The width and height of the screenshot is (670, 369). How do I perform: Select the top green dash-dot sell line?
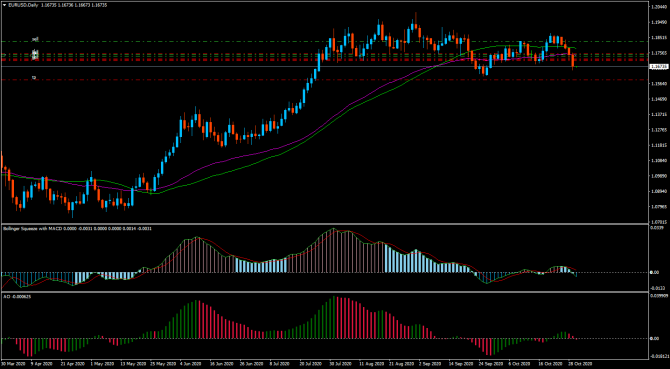point(325,41)
